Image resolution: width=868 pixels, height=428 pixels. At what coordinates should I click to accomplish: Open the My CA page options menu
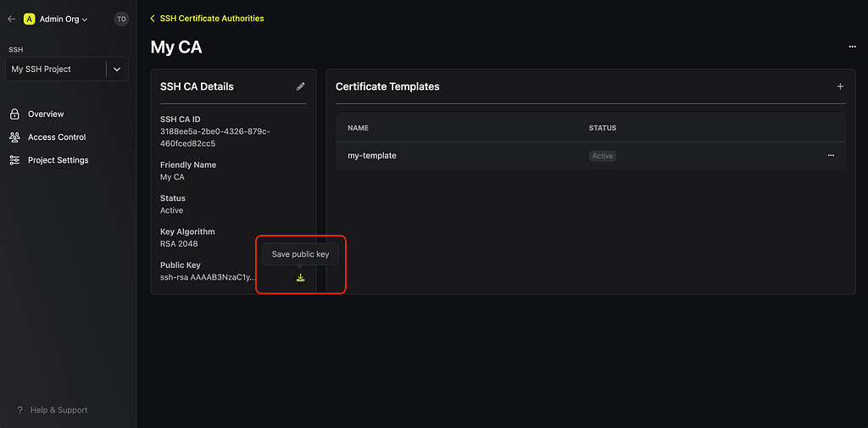tap(852, 47)
